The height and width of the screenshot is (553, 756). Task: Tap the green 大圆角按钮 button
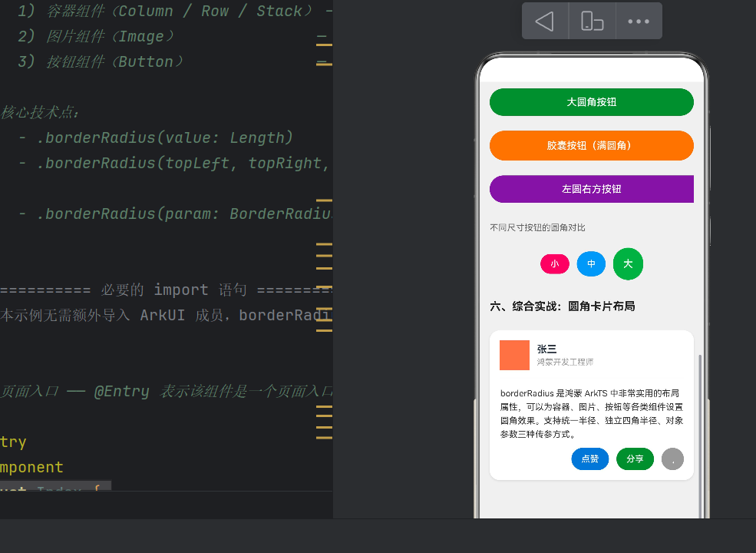592,102
